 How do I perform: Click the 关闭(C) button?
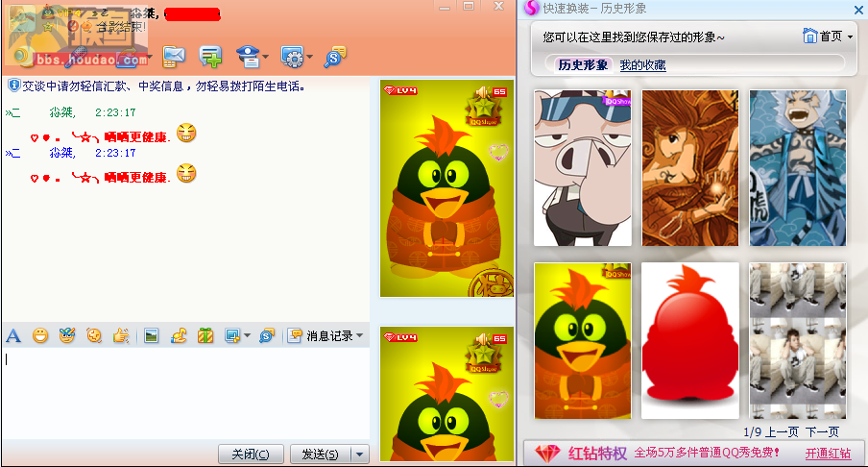[x=251, y=454]
